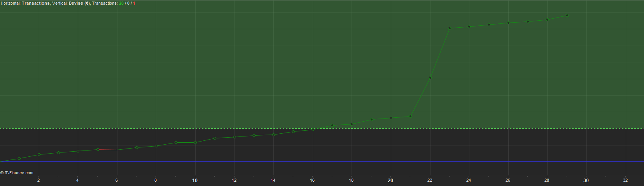The image size is (644, 186).
Task: Click x-axis label 14
Action: 273,180
